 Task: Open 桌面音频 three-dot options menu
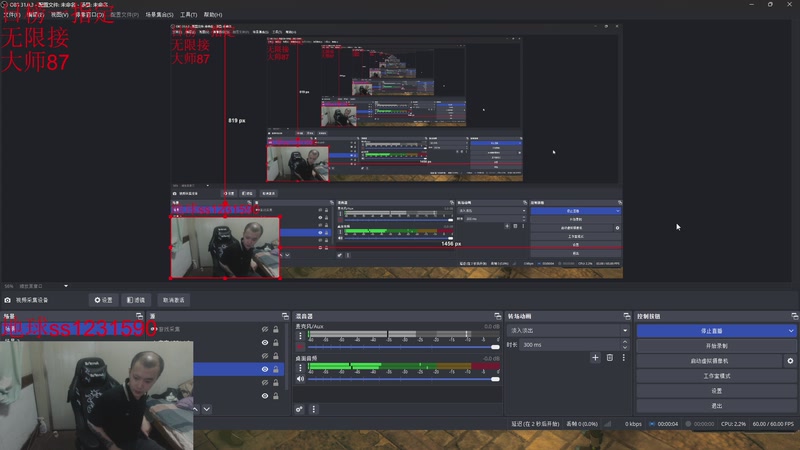300,367
